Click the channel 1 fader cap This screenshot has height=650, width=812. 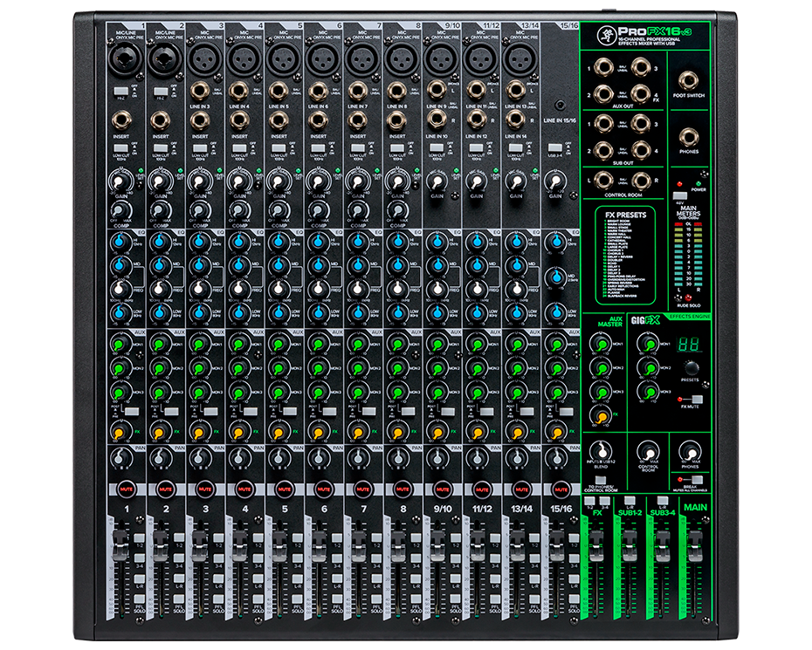pos(120,544)
